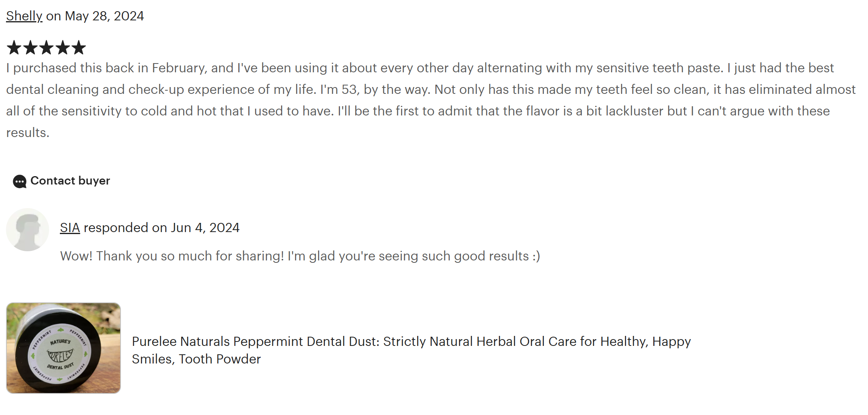The image size is (868, 415).
Task: Open the SIA shop owner link
Action: click(x=70, y=228)
